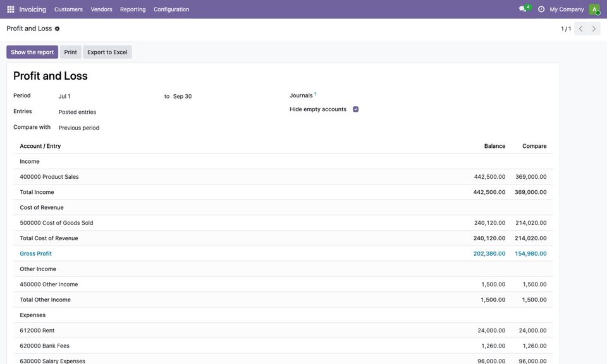Open the Customers menu

pos(68,9)
